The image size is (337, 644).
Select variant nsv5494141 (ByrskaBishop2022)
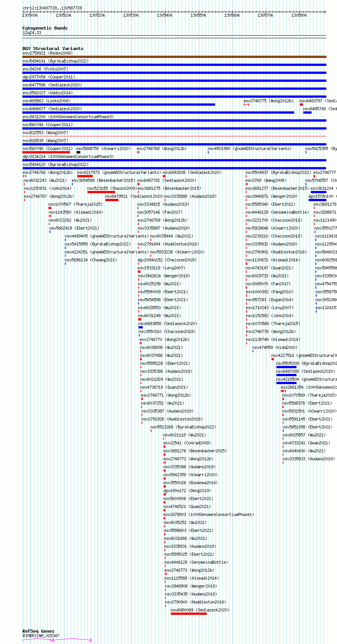[x=55, y=61]
